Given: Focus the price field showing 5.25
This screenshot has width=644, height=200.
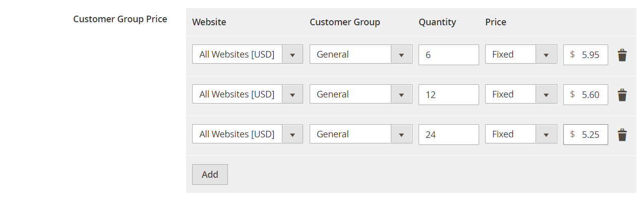Looking at the screenshot, I should pyautogui.click(x=586, y=134).
